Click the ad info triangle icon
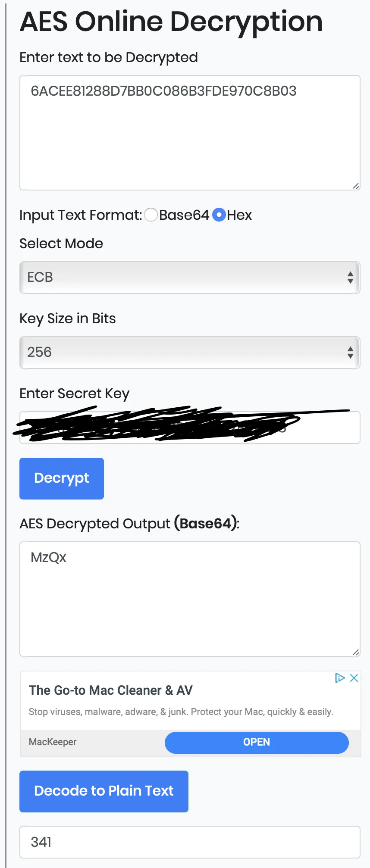 [x=340, y=678]
